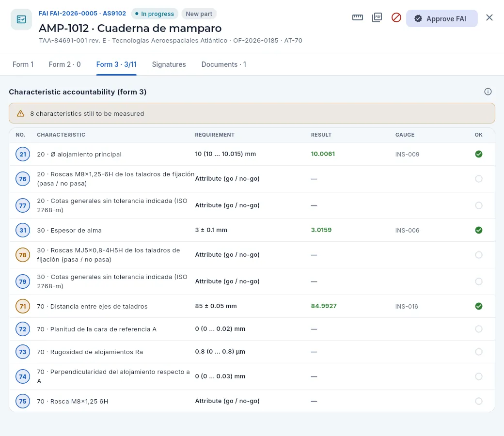Screen dimensions: 504x436
Task: Mark Rugosidad de alojamientos Ra as OK
Action: [479, 352]
